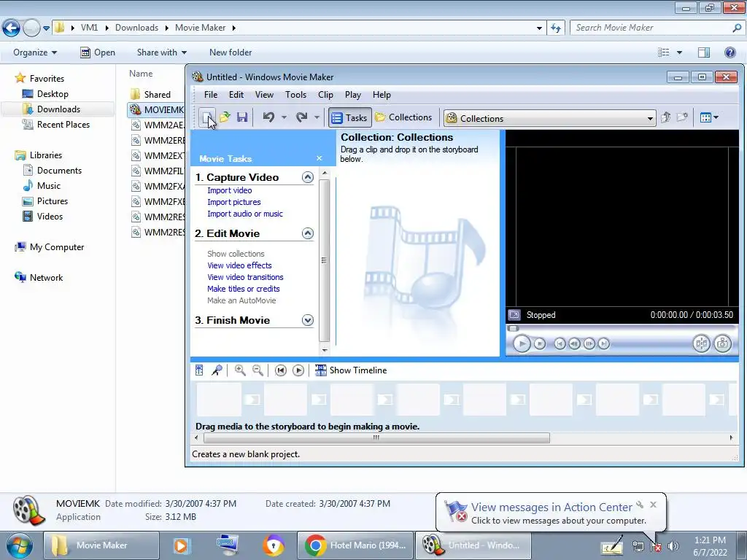
Task: Open Organize dropdown in Explorer toolbar
Action: (x=35, y=52)
